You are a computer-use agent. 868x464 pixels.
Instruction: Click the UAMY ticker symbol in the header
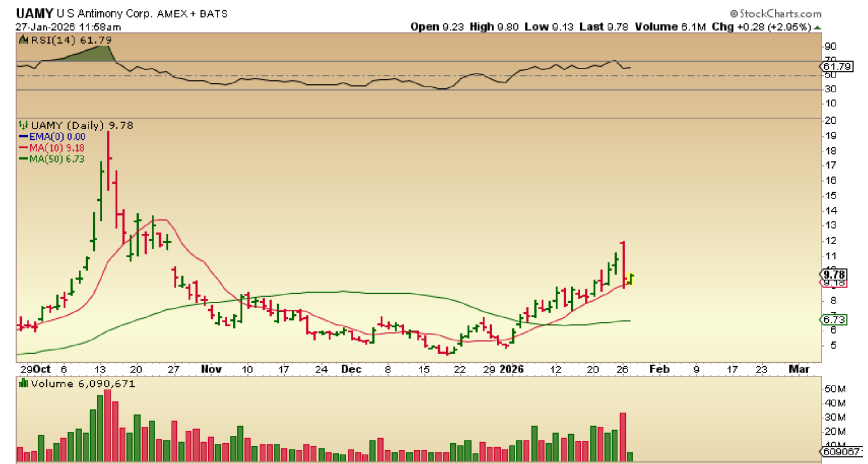(34, 13)
